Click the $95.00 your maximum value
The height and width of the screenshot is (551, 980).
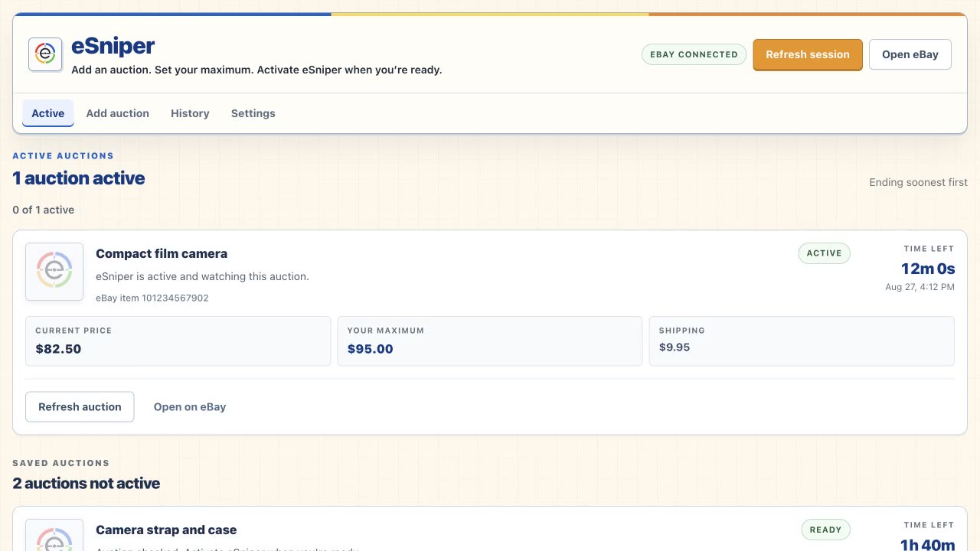pos(370,349)
